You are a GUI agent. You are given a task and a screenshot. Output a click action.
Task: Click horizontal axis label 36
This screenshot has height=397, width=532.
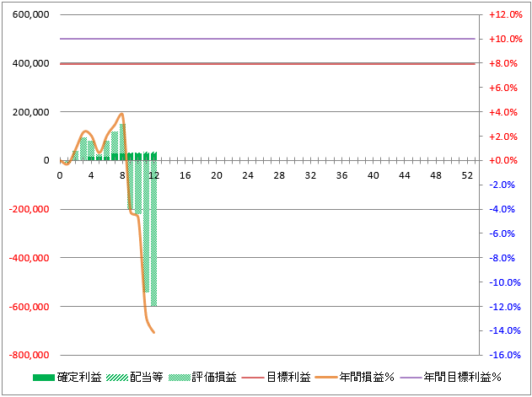342,175
